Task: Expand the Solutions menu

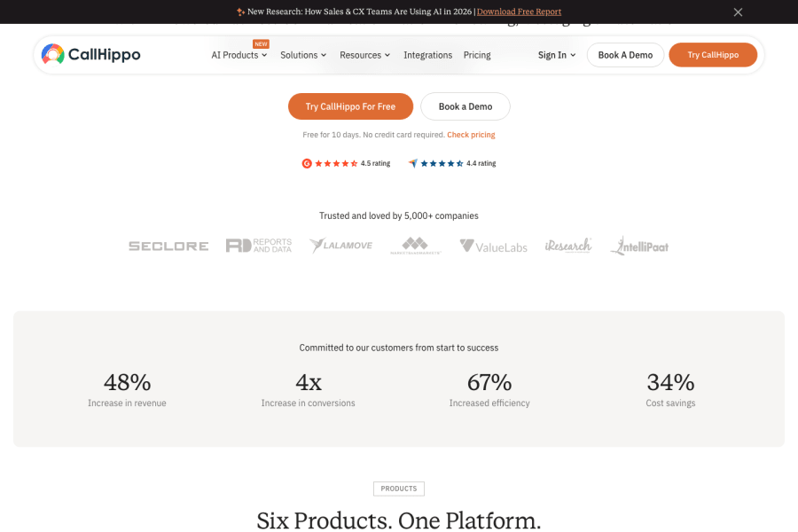Action: (302, 55)
